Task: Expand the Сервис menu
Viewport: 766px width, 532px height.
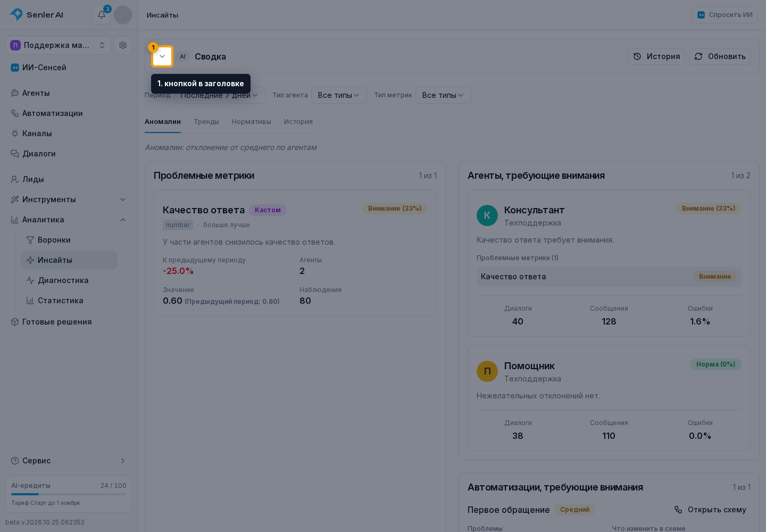Action: tap(69, 461)
